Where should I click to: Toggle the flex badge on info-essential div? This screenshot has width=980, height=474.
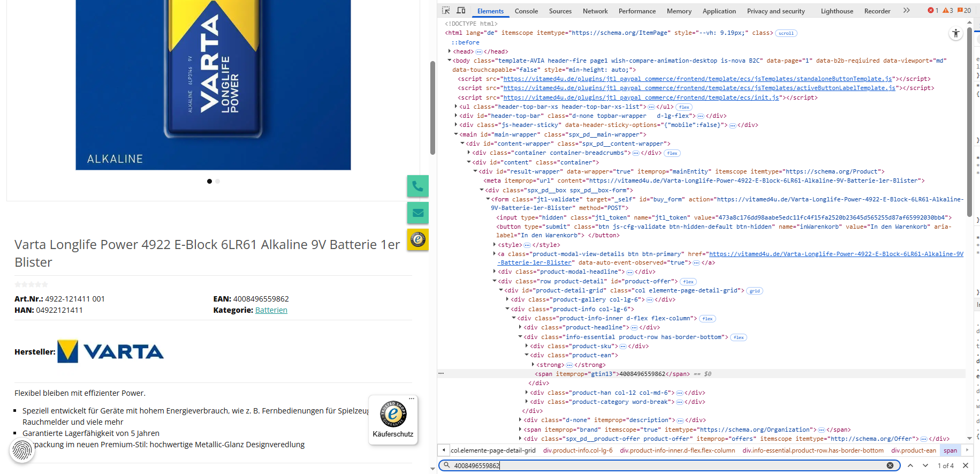tap(739, 337)
